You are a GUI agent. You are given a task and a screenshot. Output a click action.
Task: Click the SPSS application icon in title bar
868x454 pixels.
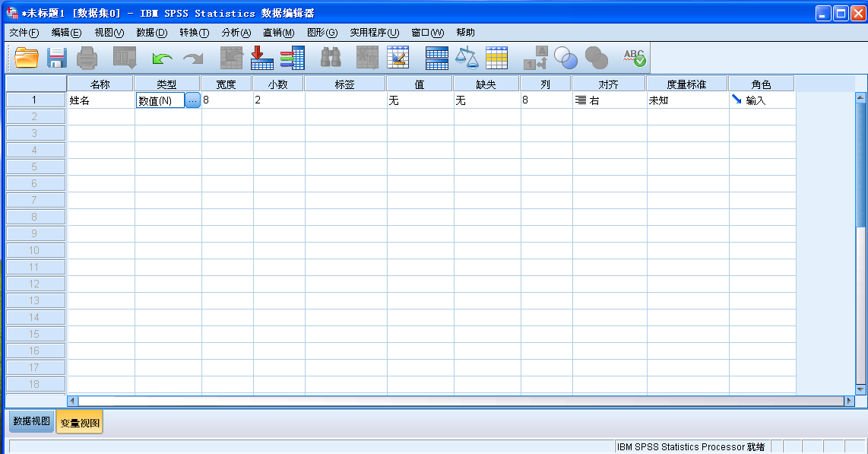tap(12, 13)
